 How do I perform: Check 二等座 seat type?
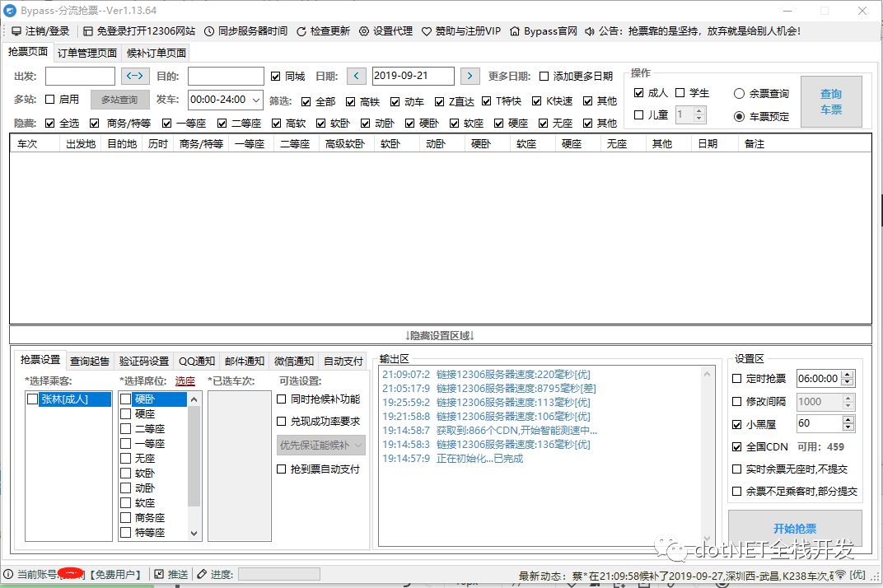coord(125,428)
